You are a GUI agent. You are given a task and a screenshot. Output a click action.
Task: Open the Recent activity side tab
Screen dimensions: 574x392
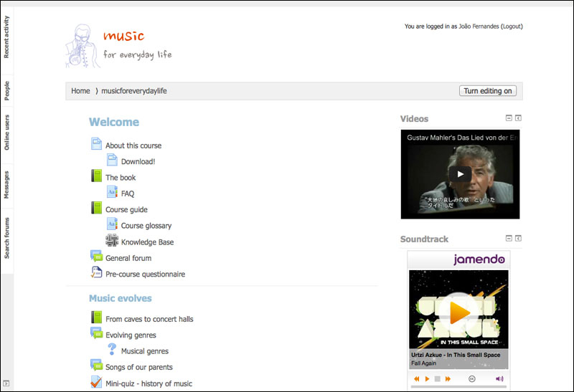6,37
